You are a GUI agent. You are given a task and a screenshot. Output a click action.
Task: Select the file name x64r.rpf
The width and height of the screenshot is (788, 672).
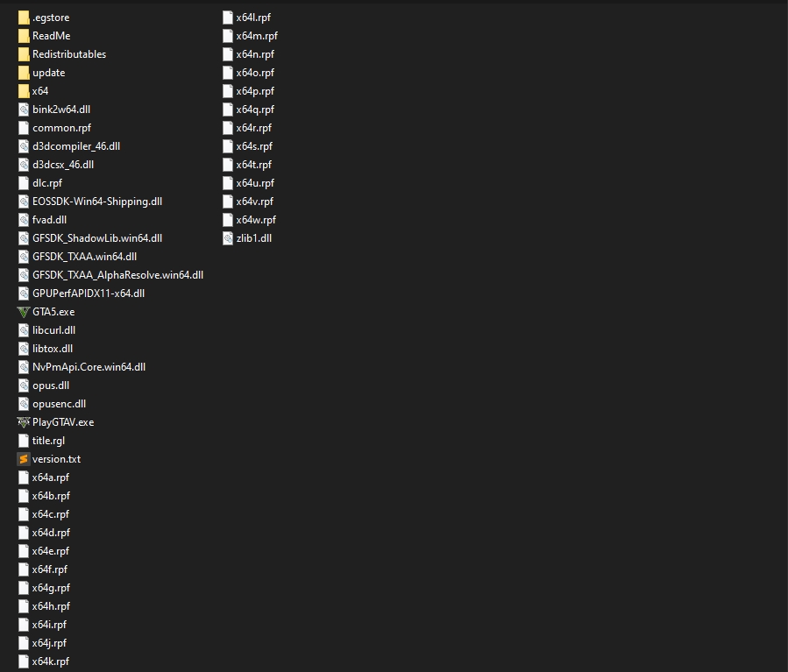[254, 128]
